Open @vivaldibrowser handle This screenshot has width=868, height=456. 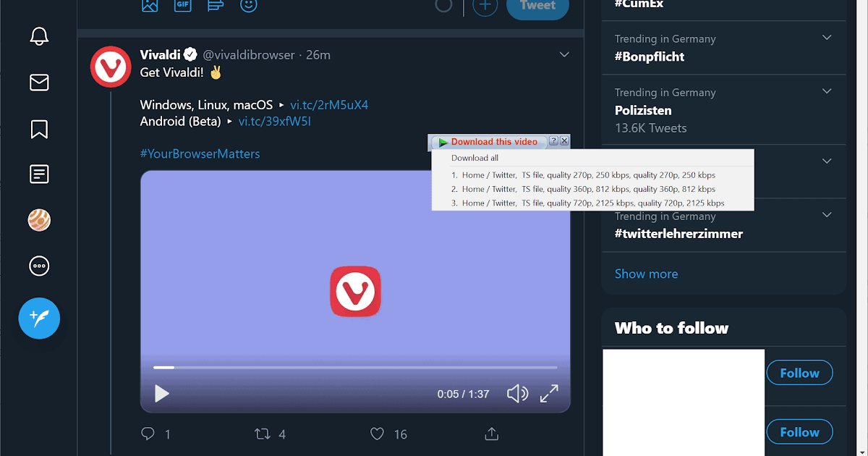point(248,55)
